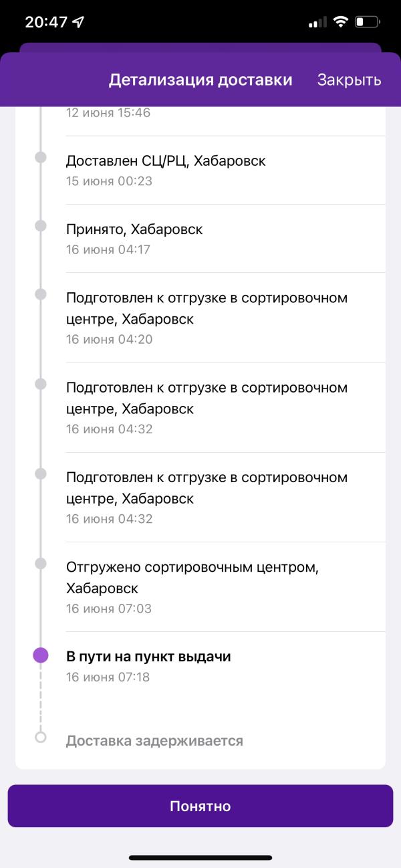Tap the Закрыть link in header
This screenshot has width=401, height=868.
point(349,80)
